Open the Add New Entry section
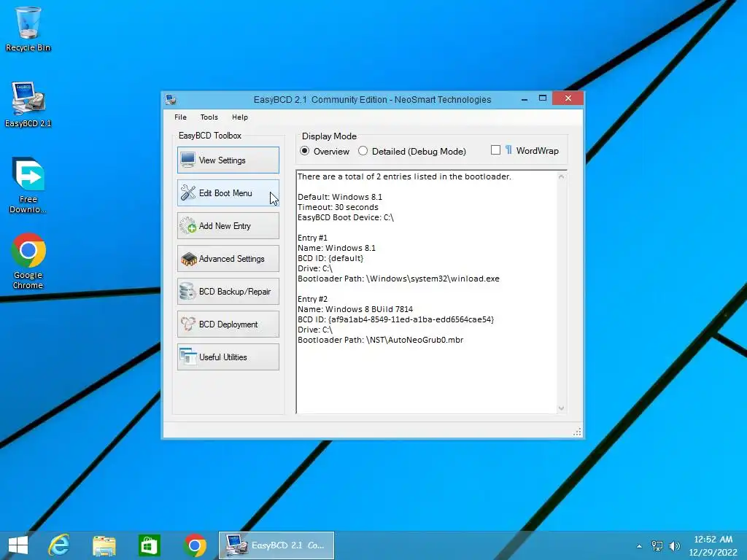The image size is (747, 560). pos(228,226)
